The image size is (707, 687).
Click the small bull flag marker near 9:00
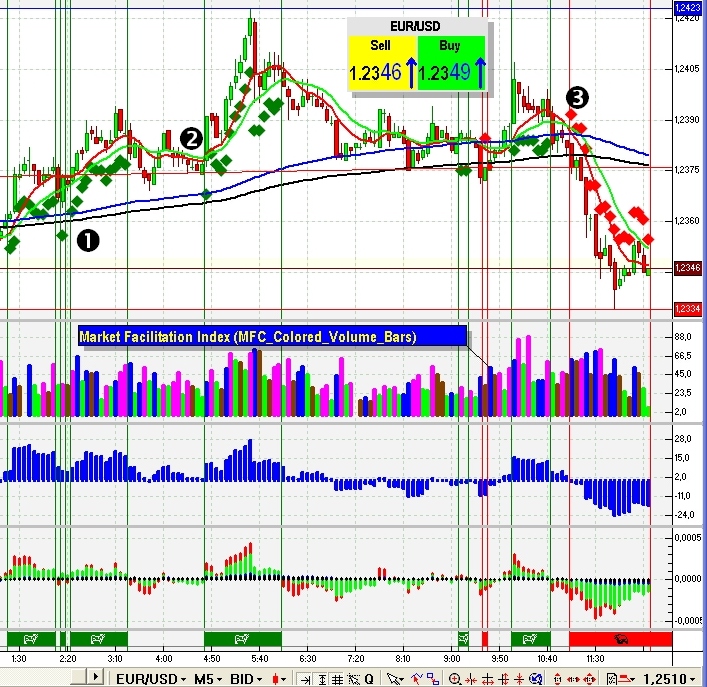pyautogui.click(x=464, y=639)
